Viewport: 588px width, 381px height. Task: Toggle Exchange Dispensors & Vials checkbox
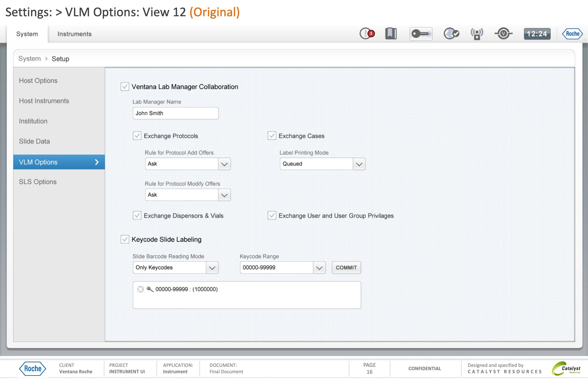137,215
